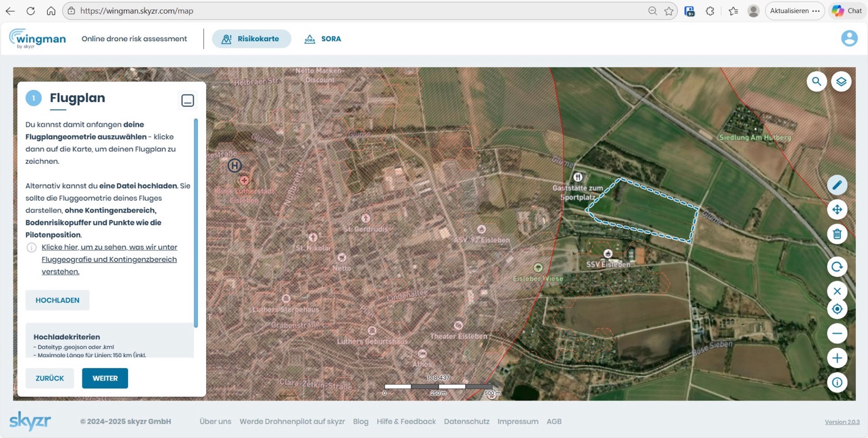Open the map search magnifier

pyautogui.click(x=816, y=81)
